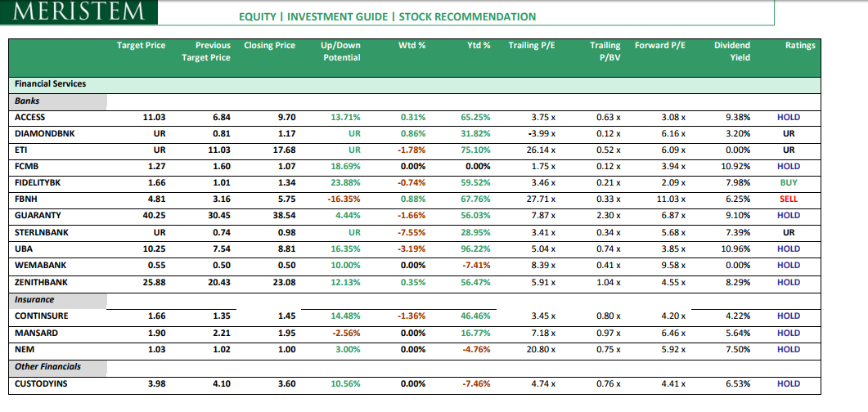This screenshot has width=868, height=412.
Task: Click UBA dividend yield 10.96%
Action: coord(735,249)
